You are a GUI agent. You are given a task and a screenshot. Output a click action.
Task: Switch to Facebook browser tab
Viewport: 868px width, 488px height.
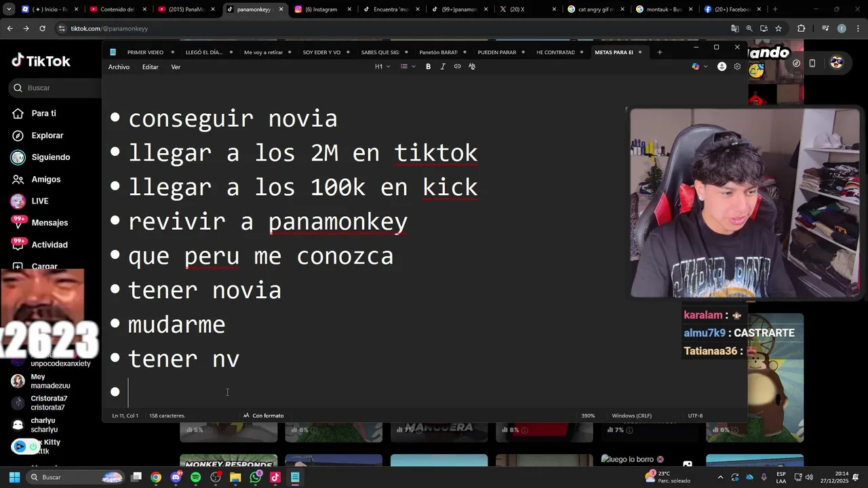(732, 9)
